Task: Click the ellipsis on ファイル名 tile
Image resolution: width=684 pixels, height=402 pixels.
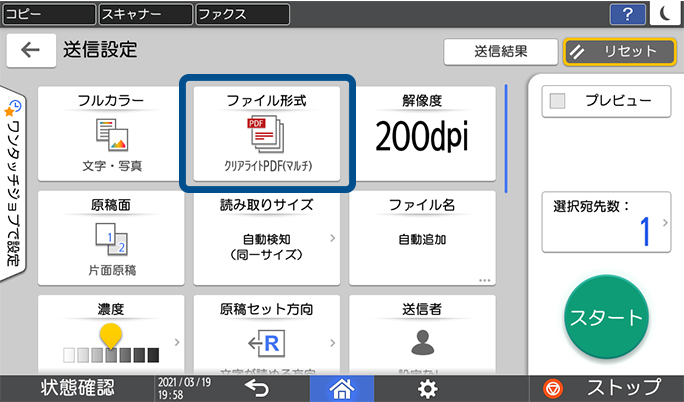Action: 485,280
